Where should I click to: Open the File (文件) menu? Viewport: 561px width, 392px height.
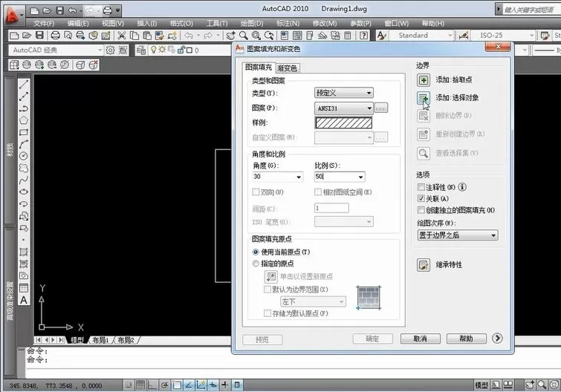coord(44,24)
